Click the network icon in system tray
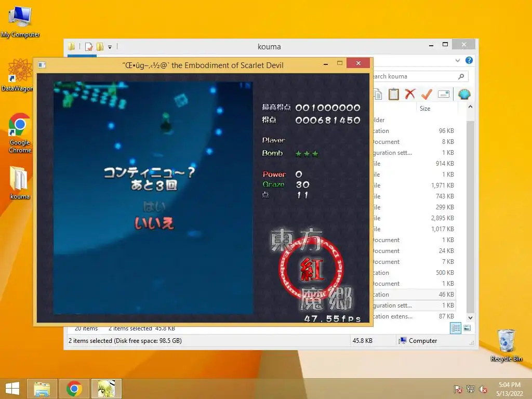The height and width of the screenshot is (399, 532). (471, 389)
